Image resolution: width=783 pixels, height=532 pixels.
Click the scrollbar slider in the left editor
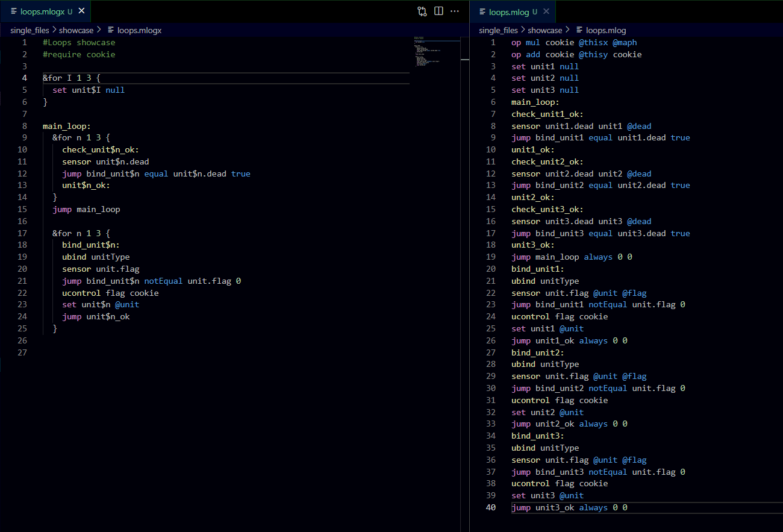465,48
